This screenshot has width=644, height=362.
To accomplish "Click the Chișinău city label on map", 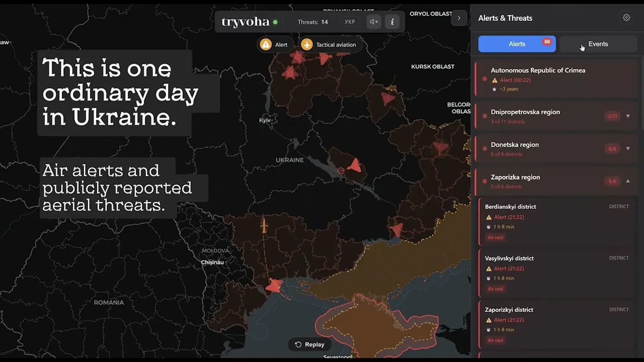I will [x=213, y=262].
